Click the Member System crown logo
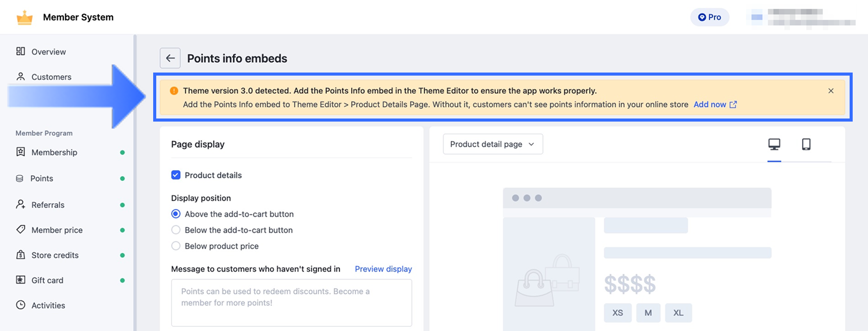This screenshot has height=331, width=868. click(25, 18)
